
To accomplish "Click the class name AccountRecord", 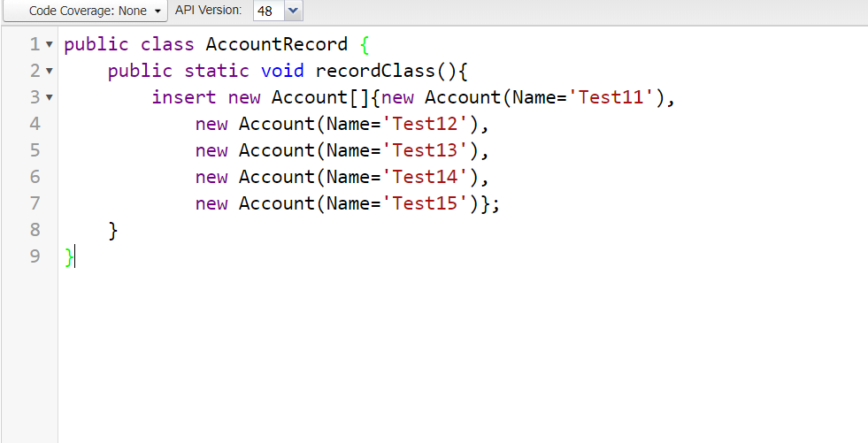I will tap(277, 44).
